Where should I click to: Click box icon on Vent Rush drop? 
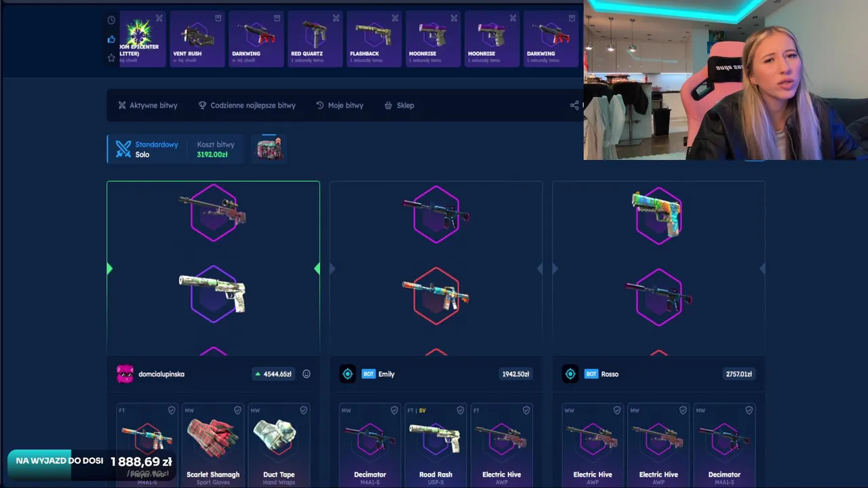pyautogui.click(x=218, y=18)
